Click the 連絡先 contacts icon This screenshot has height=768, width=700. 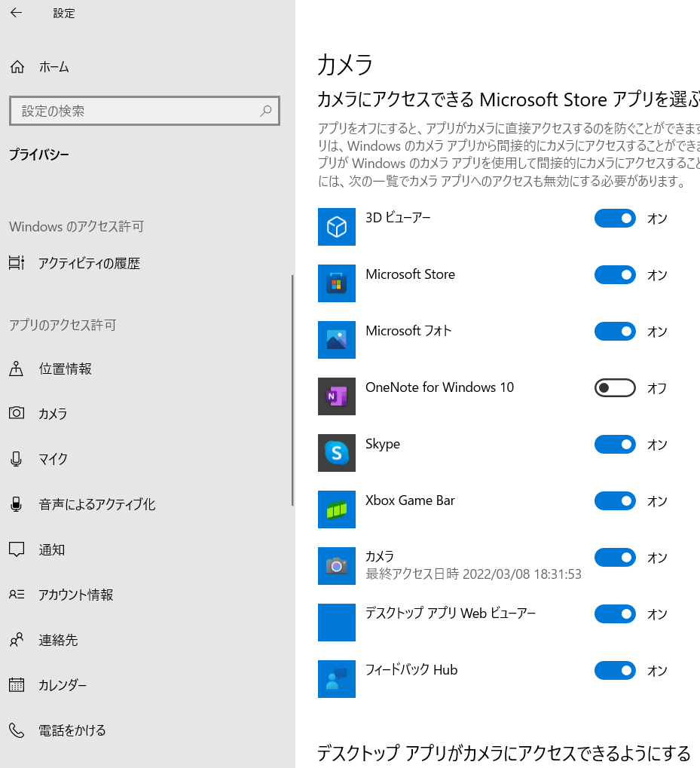click(x=17, y=640)
